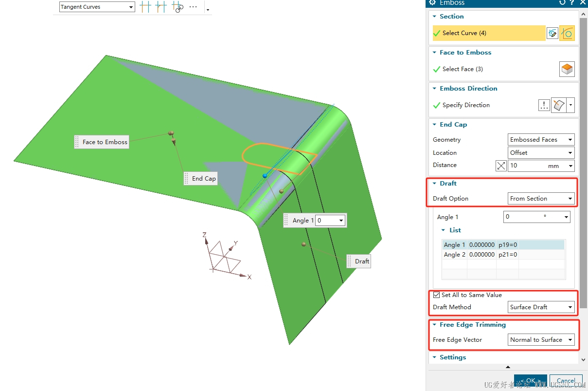
Task: Open the Draft Method dropdown
Action: [x=541, y=307]
